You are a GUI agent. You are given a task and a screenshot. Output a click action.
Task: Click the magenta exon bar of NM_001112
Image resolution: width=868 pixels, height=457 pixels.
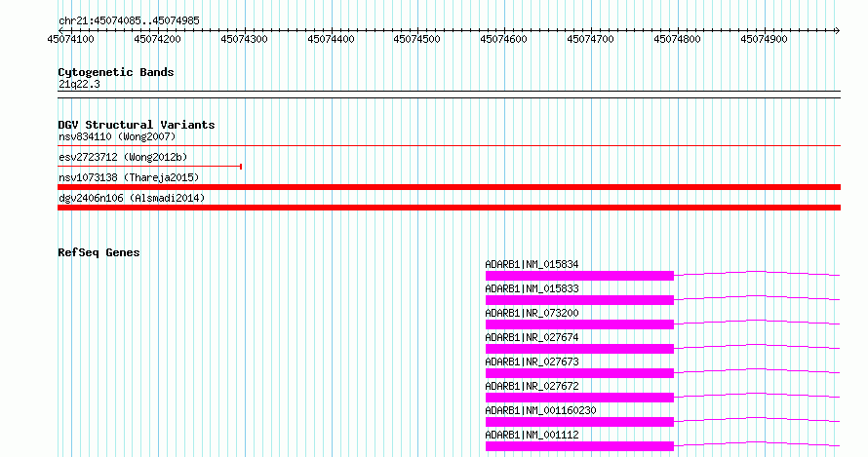tap(579, 446)
